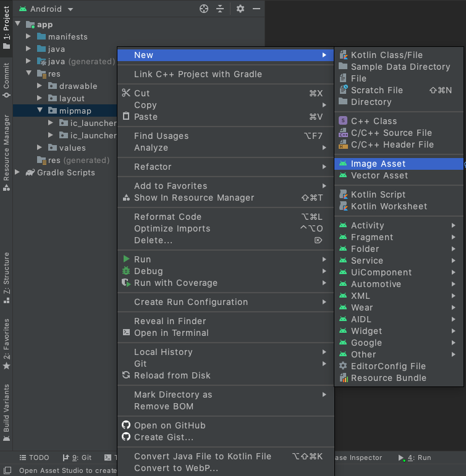Open the Local History submenu
Viewport: 466px width, 476px height.
point(226,352)
